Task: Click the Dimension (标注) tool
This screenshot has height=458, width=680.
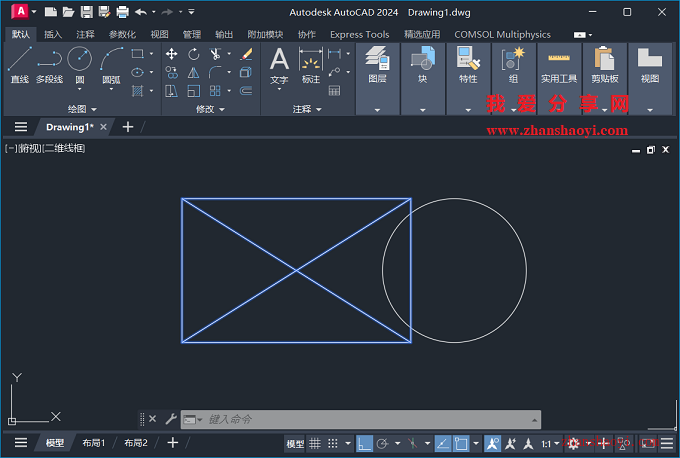Action: click(x=311, y=65)
